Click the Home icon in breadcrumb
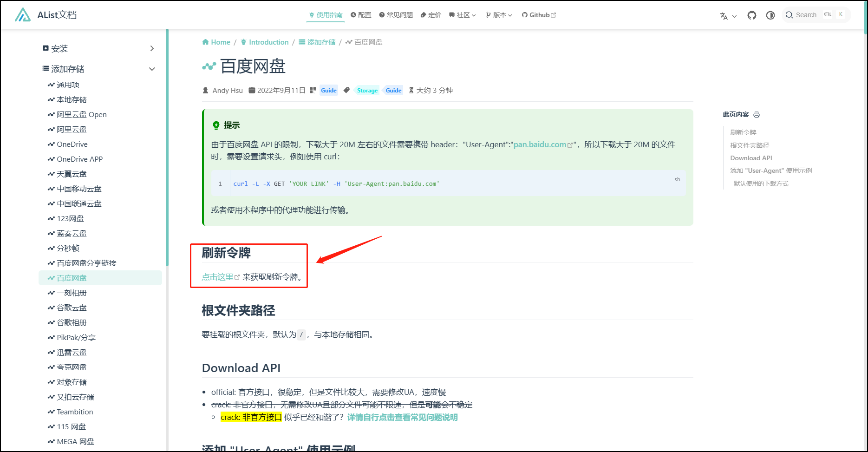868x452 pixels. (205, 42)
